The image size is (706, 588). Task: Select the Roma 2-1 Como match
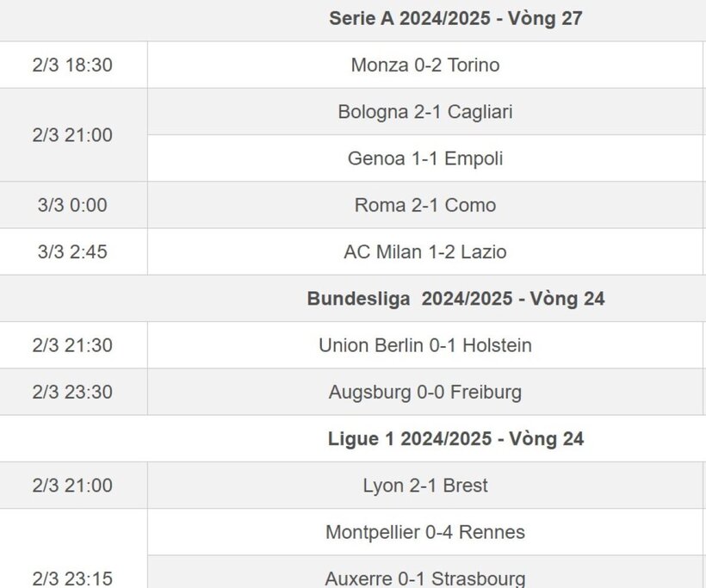coord(425,205)
